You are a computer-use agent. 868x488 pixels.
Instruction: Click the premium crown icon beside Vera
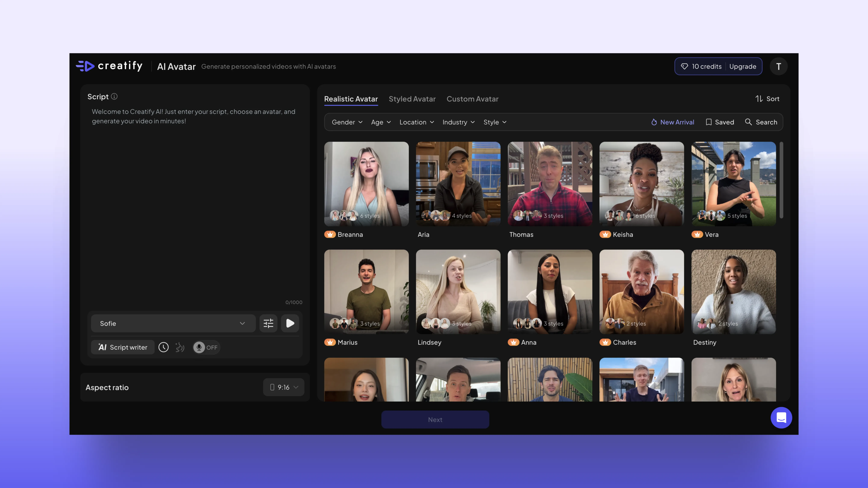(x=697, y=234)
